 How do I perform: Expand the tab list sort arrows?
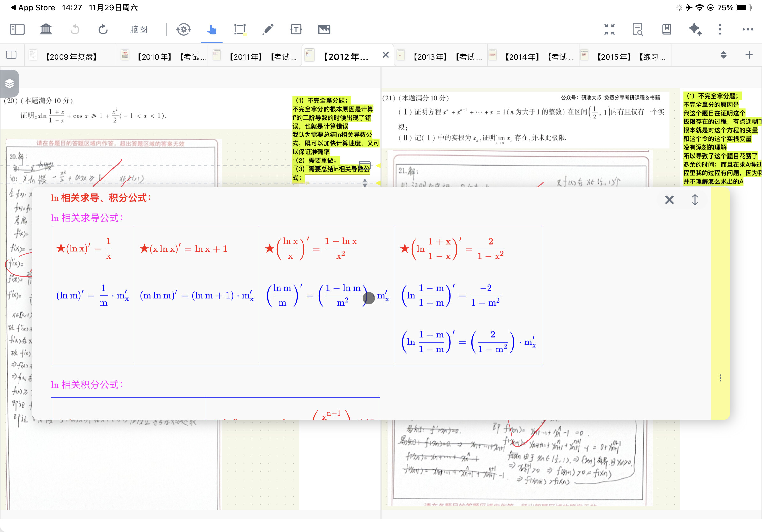(723, 55)
